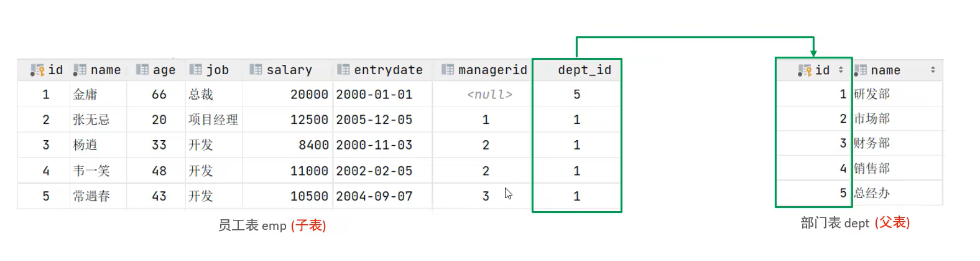Toggle sort arrows on dept name column
The width and height of the screenshot is (980, 261).
coord(933,70)
